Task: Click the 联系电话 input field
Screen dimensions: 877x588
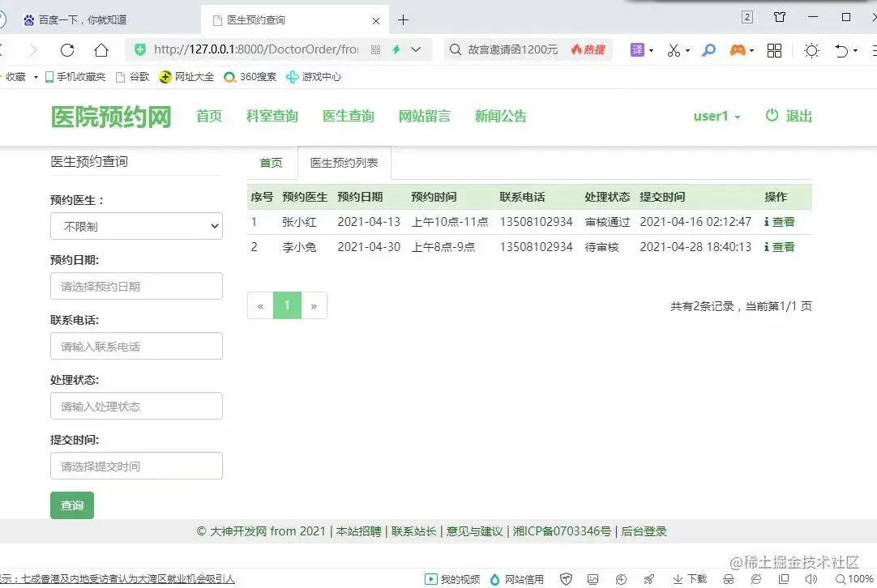Action: click(x=136, y=346)
